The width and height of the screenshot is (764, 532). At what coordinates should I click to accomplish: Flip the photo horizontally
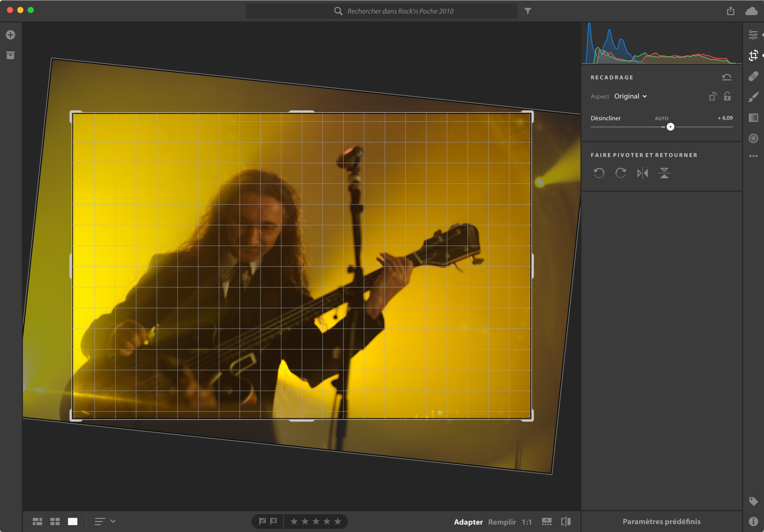[x=643, y=173]
